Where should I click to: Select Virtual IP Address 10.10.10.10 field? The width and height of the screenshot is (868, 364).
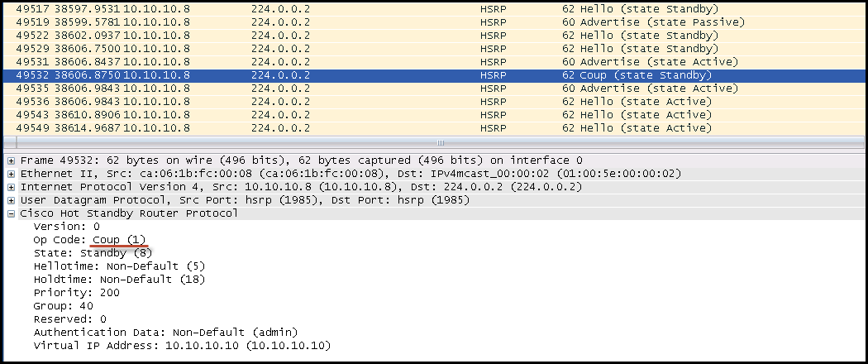[182, 347]
